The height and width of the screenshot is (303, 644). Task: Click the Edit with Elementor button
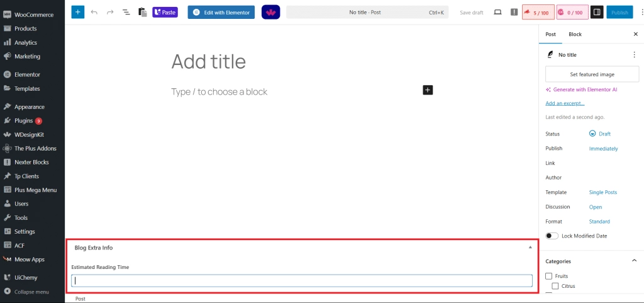click(x=221, y=12)
